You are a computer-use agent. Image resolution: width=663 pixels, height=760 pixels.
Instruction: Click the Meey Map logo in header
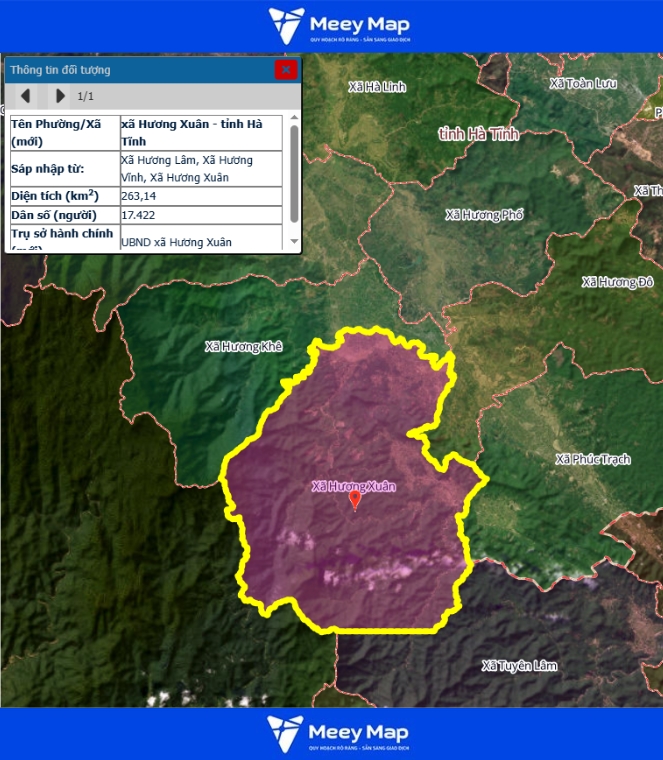pyautogui.click(x=339, y=26)
